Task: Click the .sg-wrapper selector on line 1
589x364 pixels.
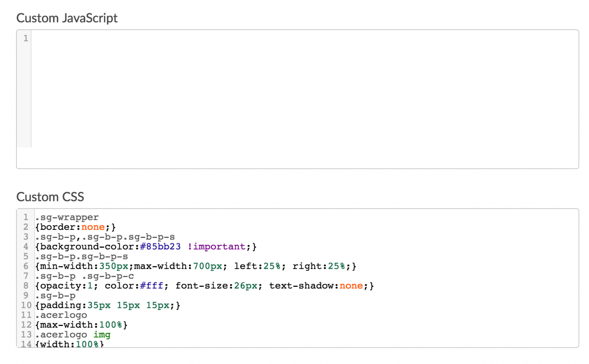Action: [66, 217]
